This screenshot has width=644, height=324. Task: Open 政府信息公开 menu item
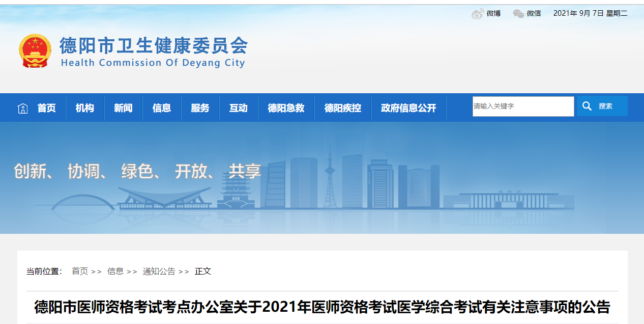(408, 108)
